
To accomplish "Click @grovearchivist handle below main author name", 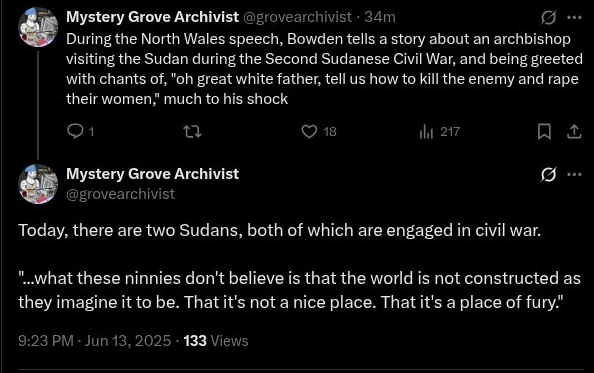I will (120, 194).
